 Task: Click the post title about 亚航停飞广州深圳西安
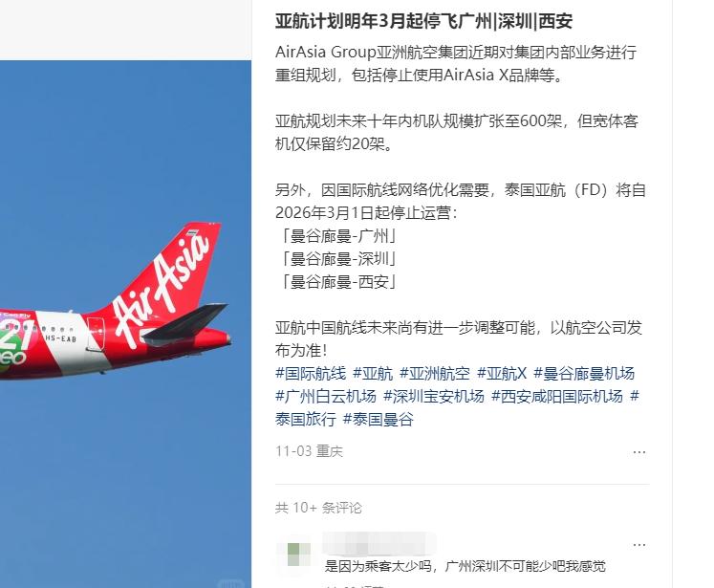(423, 21)
